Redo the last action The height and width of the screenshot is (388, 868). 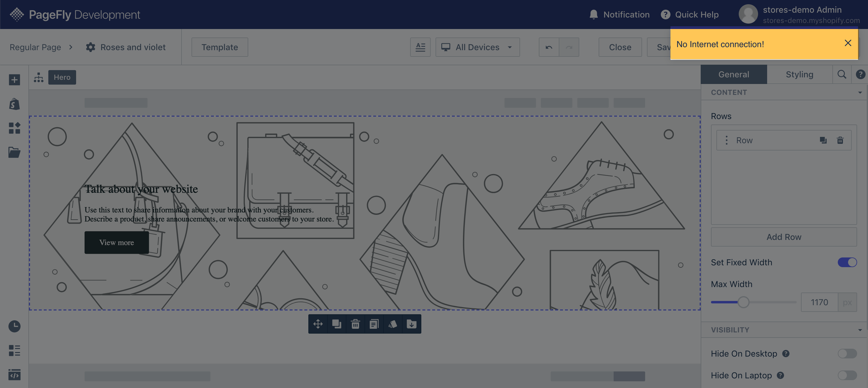(569, 47)
